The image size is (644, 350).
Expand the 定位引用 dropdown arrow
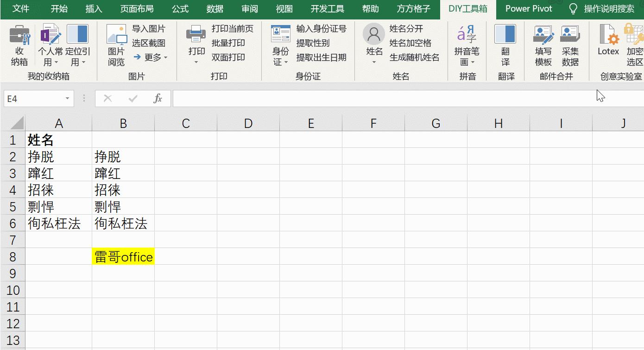pyautogui.click(x=83, y=62)
